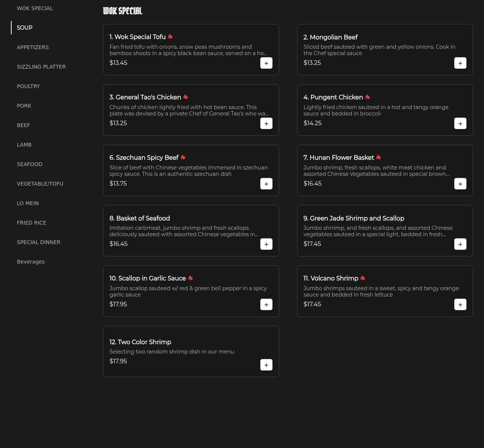Click plus icon on Szechuan Spicy Beef
This screenshot has height=448, width=484.
click(266, 184)
